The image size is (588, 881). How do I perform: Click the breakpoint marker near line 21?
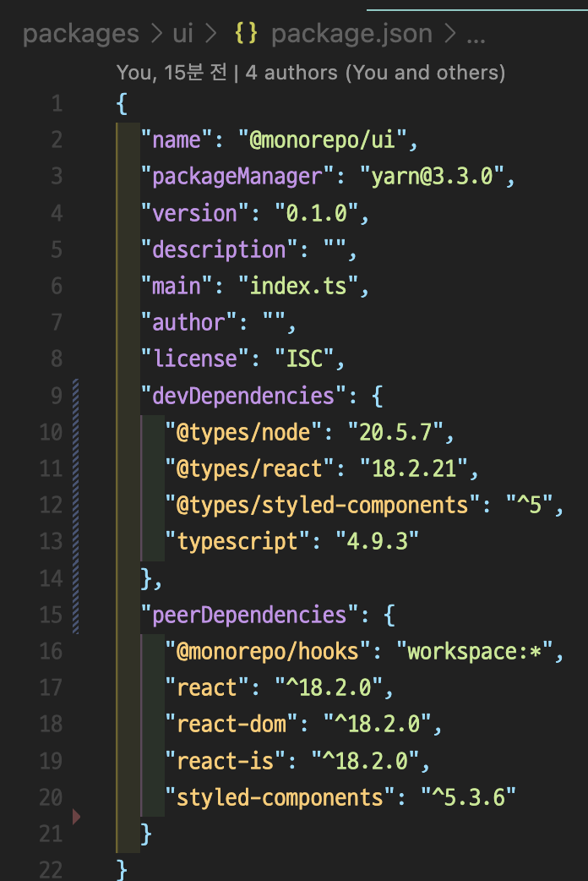[76, 817]
